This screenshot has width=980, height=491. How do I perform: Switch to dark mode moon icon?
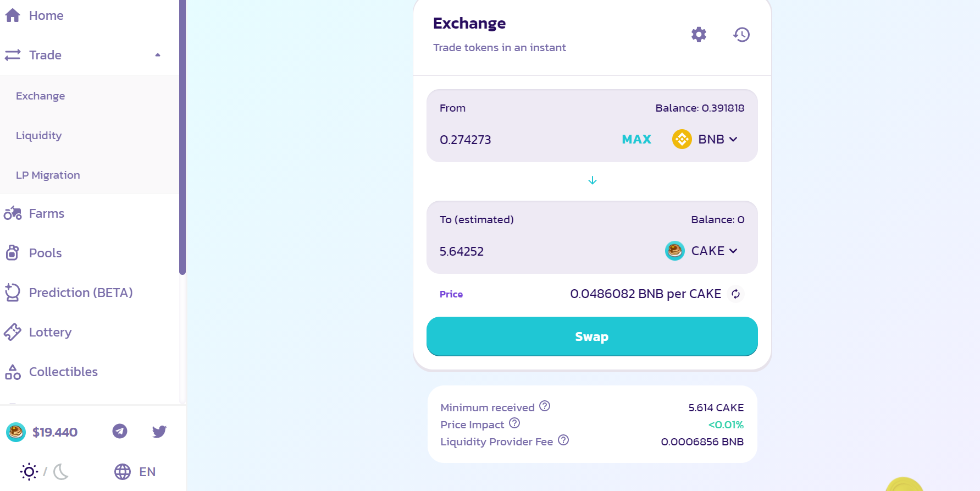61,472
